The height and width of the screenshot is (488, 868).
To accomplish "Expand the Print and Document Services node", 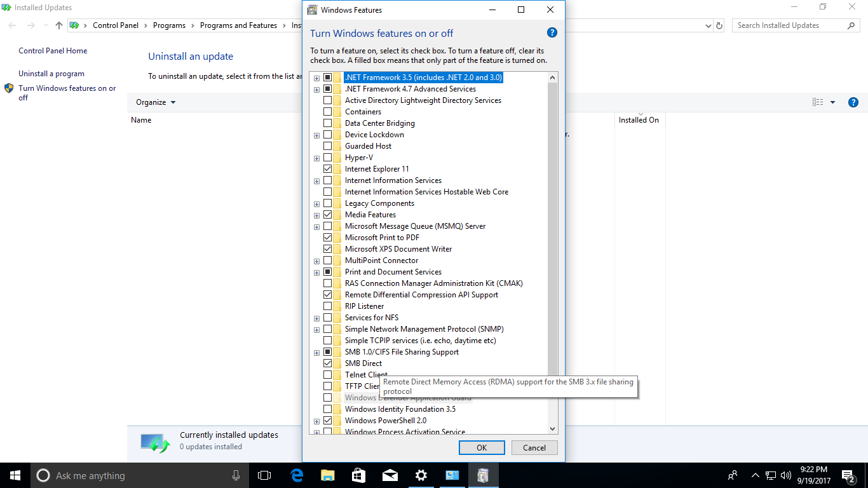I will tap(316, 273).
